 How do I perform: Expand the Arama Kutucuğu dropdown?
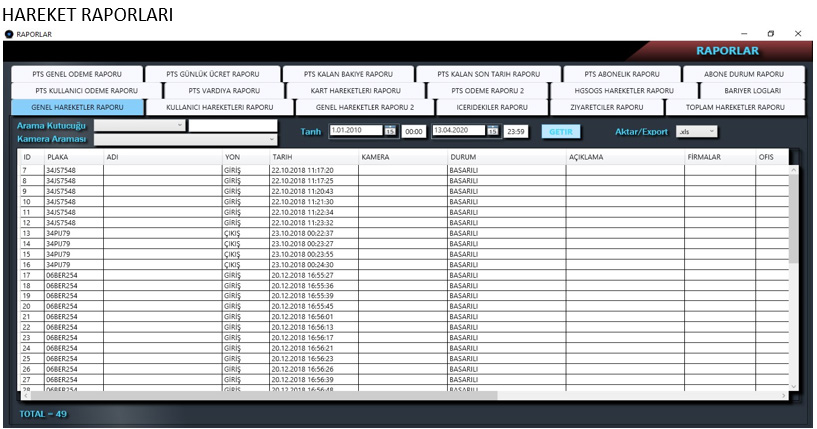point(180,126)
